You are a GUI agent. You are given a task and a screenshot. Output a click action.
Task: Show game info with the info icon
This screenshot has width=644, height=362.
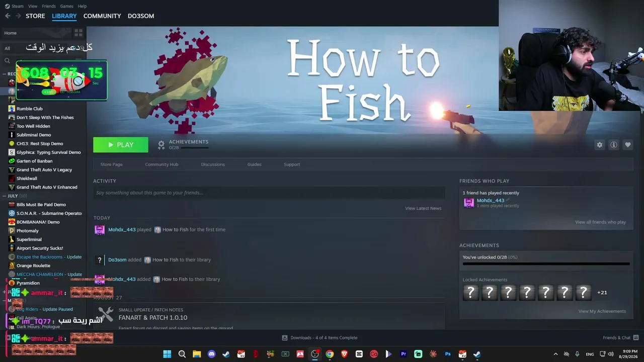(614, 145)
